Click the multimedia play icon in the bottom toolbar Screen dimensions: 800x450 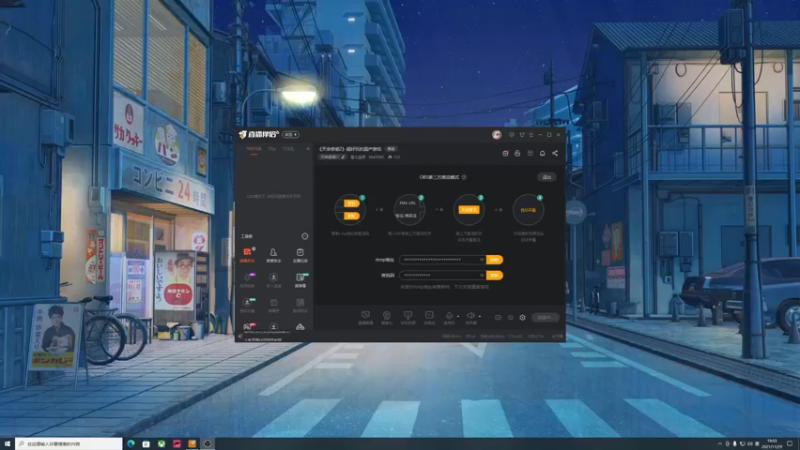429,317
